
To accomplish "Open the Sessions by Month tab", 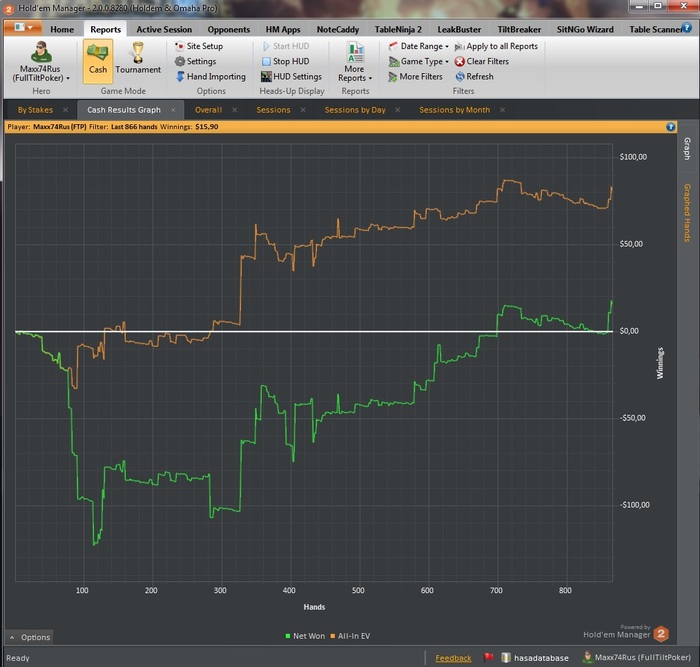I will [454, 110].
